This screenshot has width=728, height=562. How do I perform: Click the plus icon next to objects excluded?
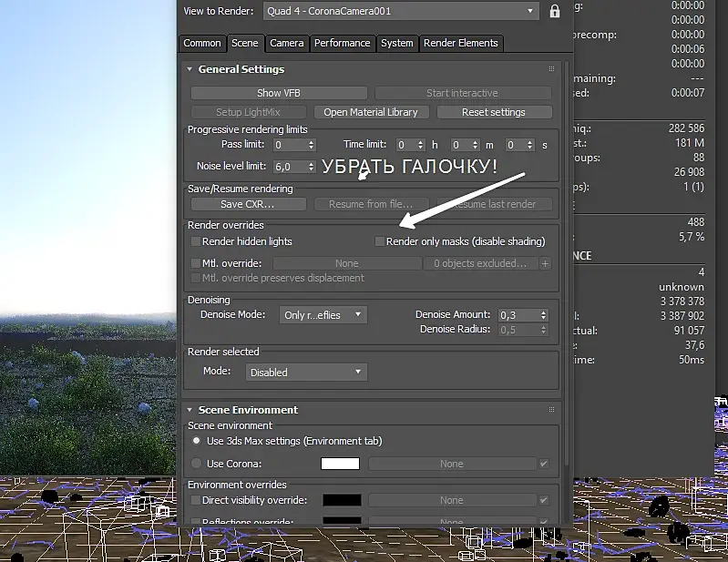pos(545,263)
